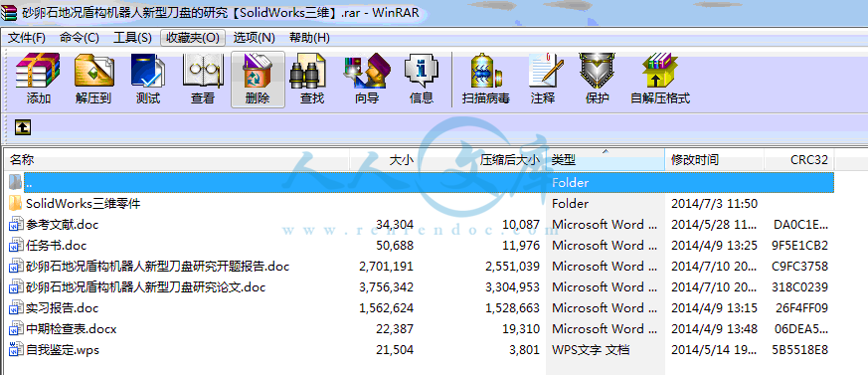The height and width of the screenshot is (375, 868).
Task: Click folder icon of SolidWorks三维零件
Action: coord(16,203)
